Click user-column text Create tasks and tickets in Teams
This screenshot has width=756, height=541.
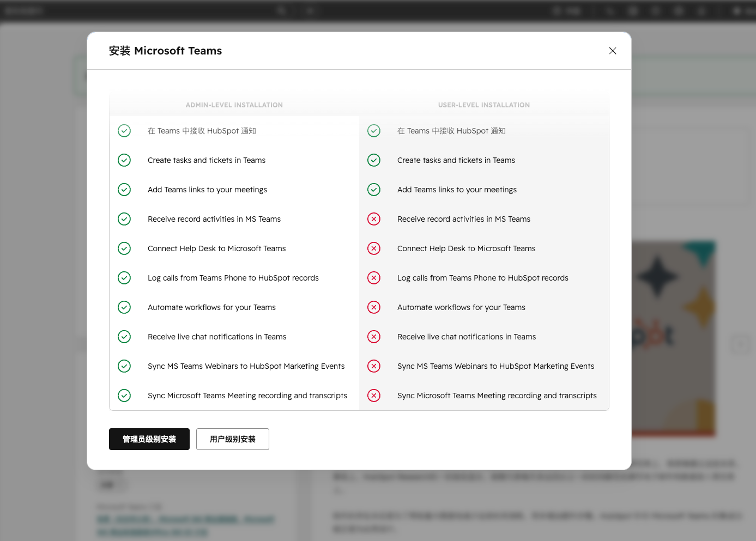(x=456, y=160)
